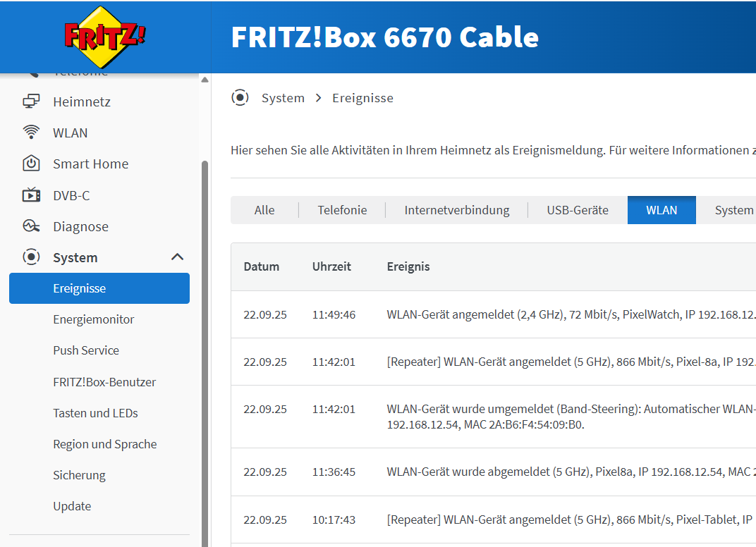Select the Repeater Pixel-8a event text
Screen dimensions: 756x547
click(571, 362)
